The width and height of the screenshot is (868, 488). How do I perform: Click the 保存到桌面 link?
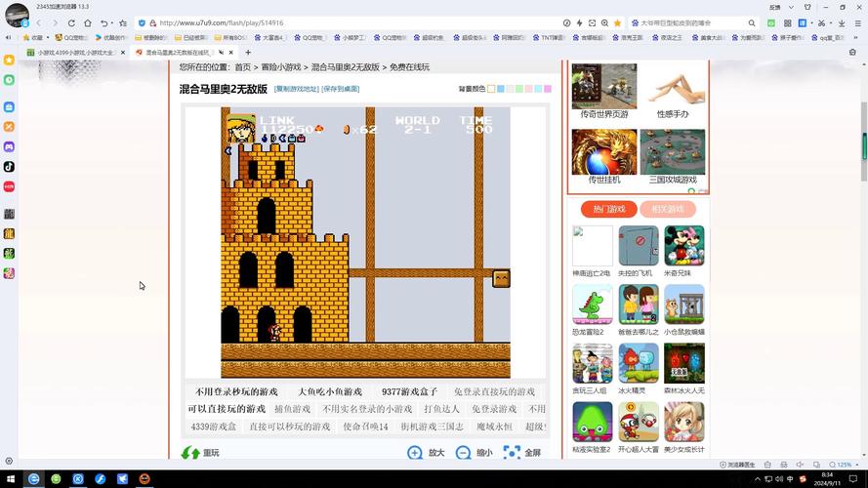(341, 89)
